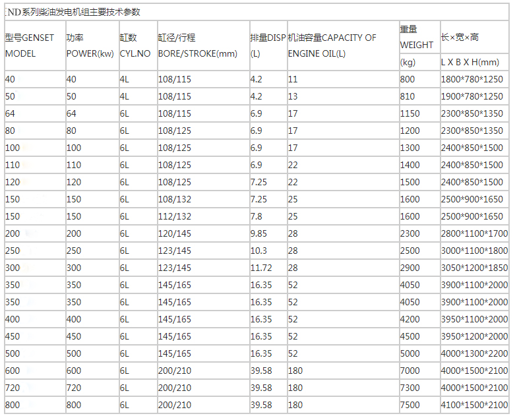Screen dimensions: 515x420
Task: Select the oil capacity cell showing 13
Action: tap(293, 96)
